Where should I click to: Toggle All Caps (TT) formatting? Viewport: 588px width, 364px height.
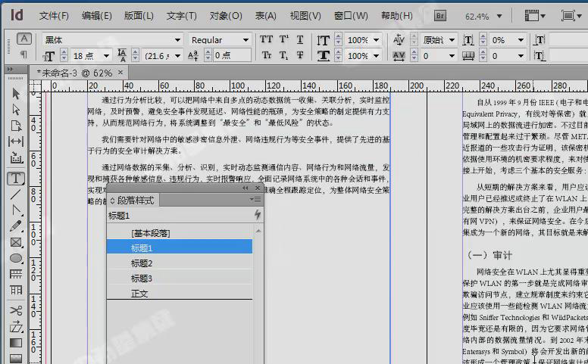267,40
